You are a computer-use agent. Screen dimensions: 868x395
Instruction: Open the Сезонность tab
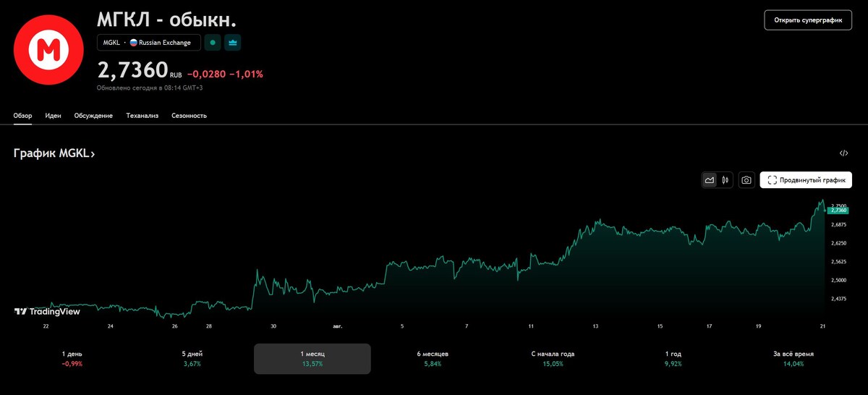[x=189, y=116]
